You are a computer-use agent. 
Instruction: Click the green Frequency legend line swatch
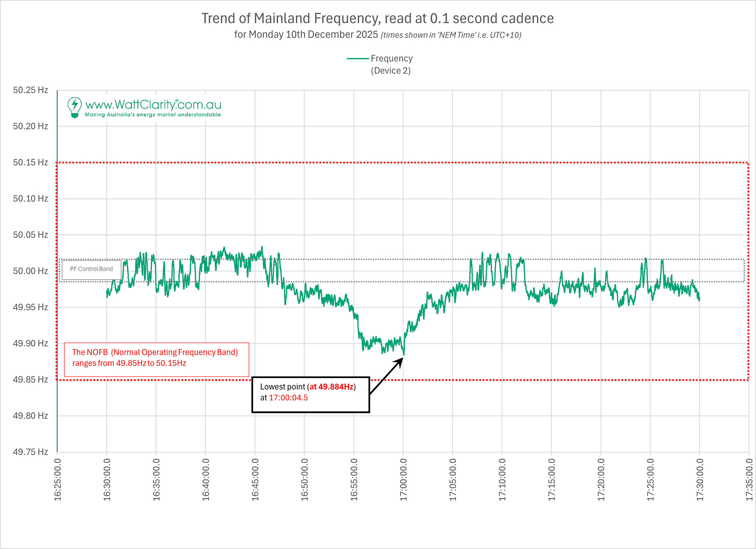click(x=357, y=59)
